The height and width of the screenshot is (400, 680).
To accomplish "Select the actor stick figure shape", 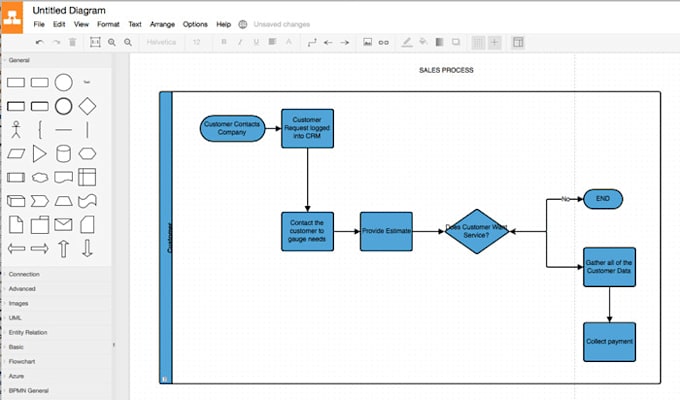I will [16, 130].
